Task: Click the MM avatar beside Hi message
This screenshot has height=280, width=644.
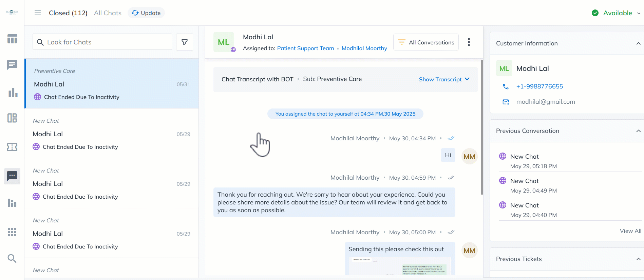Action: [x=470, y=156]
